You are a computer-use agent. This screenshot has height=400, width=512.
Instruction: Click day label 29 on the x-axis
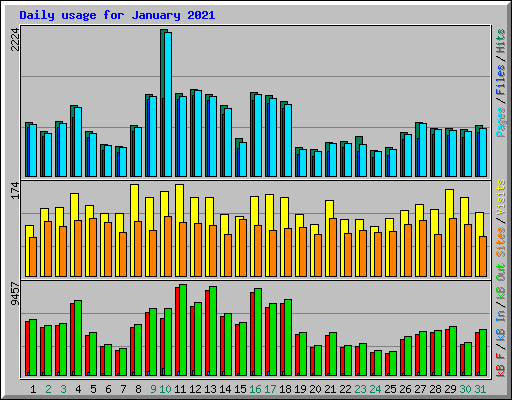450,389
